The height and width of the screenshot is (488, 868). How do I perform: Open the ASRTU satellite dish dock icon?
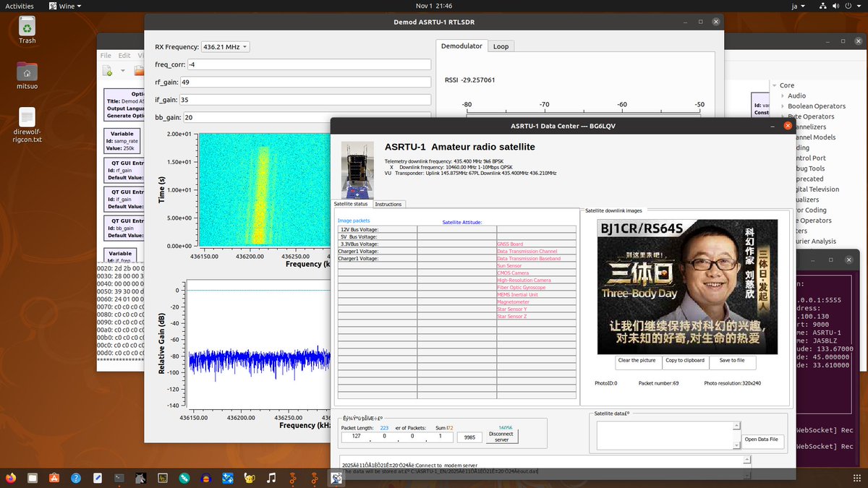[336, 478]
